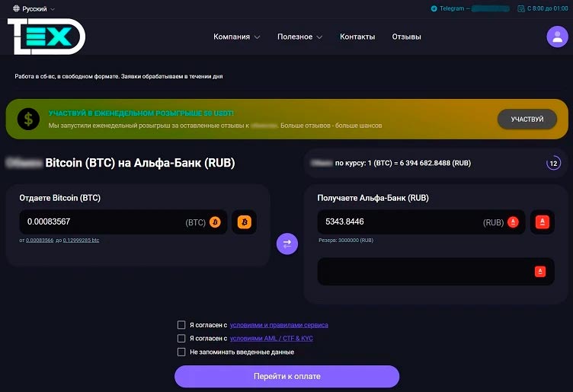Expand the Компания menu
Viewport: 573px width, 392px height.
(236, 37)
